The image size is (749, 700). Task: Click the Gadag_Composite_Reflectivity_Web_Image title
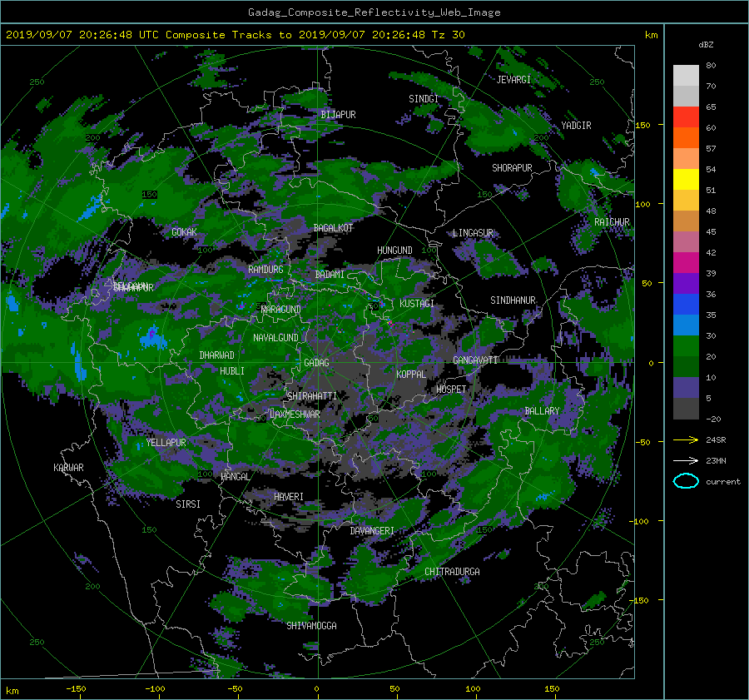374,12
